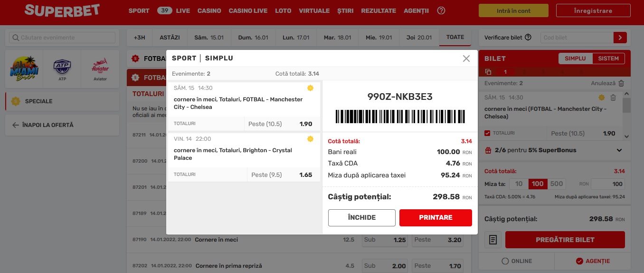Submit ticket code with red arrow button
Image resolution: width=644 pixels, height=273 pixels.
[x=620, y=38]
